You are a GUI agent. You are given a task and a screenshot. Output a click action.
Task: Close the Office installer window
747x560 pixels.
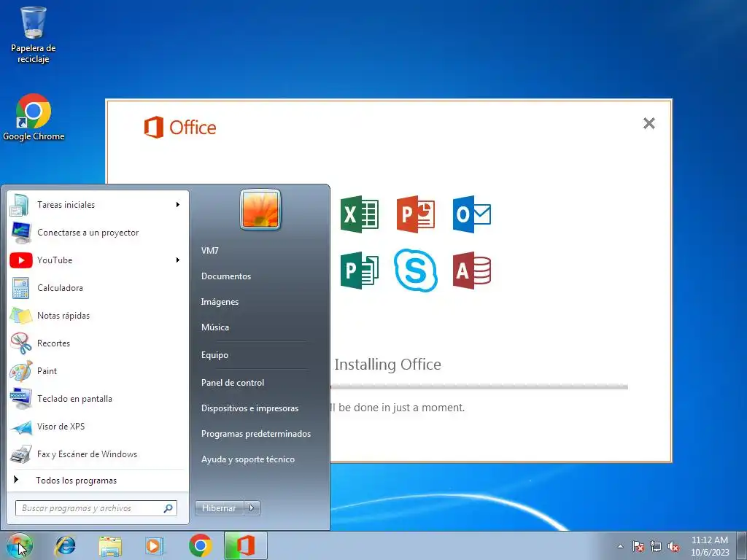point(649,123)
